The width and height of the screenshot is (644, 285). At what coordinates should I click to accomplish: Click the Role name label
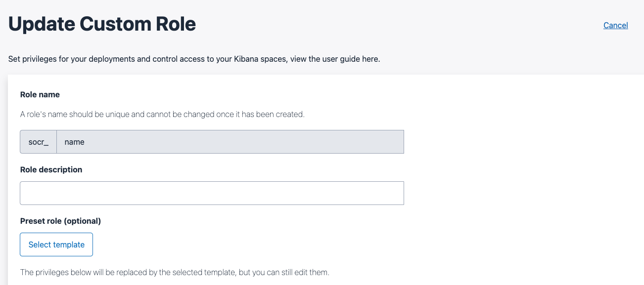click(x=40, y=94)
